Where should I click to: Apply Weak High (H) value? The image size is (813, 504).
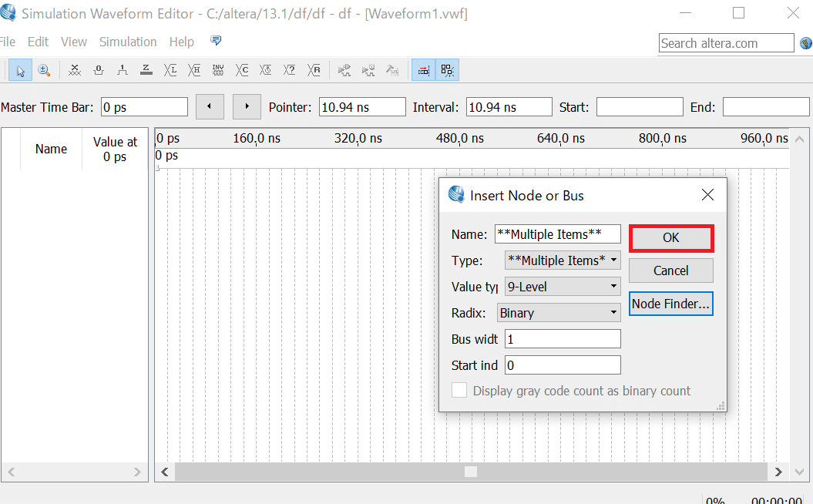tap(194, 71)
